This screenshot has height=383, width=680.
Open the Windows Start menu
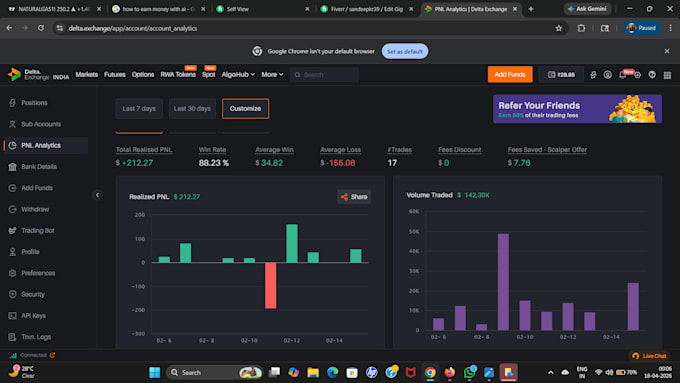coord(154,373)
